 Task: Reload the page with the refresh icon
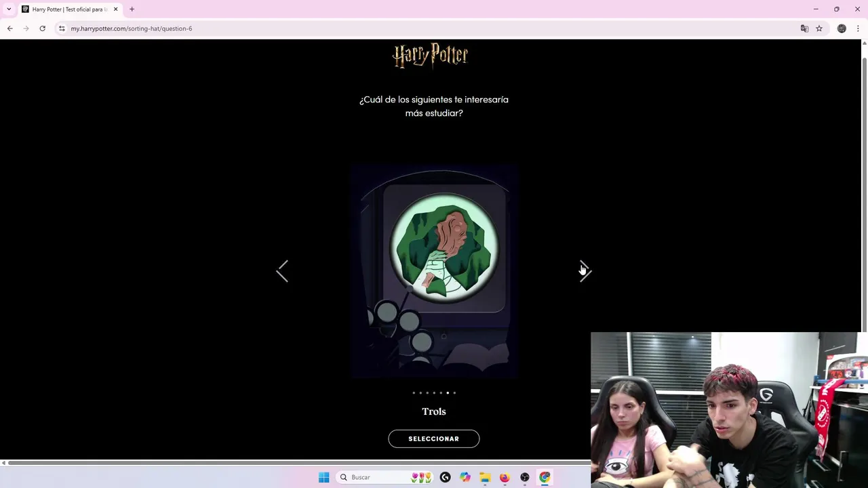pyautogui.click(x=42, y=28)
